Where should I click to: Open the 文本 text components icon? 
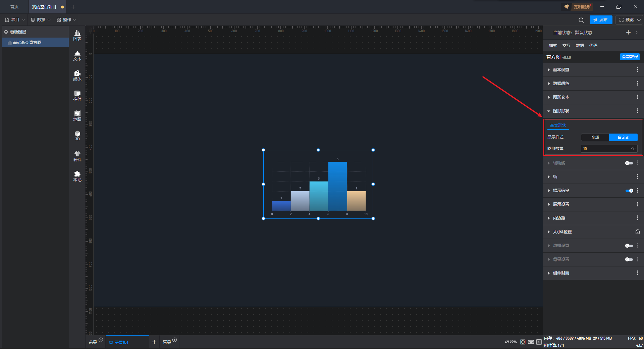[x=77, y=55]
